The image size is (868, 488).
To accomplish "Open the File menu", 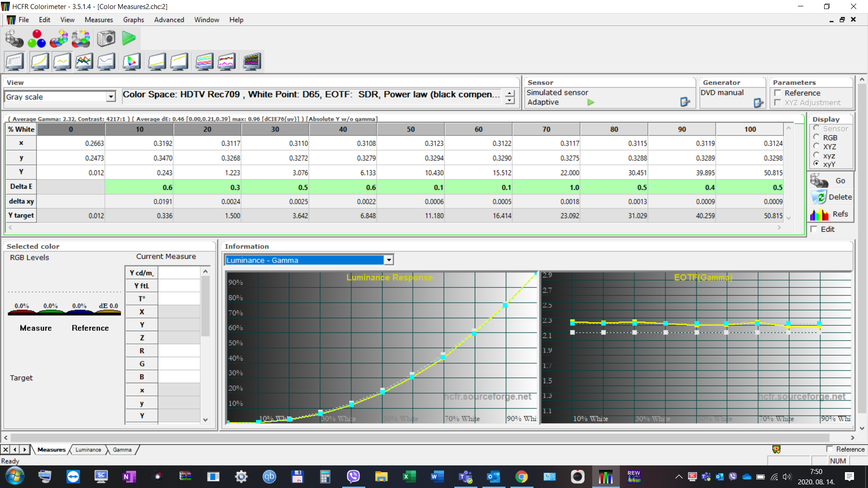I will click(x=24, y=20).
